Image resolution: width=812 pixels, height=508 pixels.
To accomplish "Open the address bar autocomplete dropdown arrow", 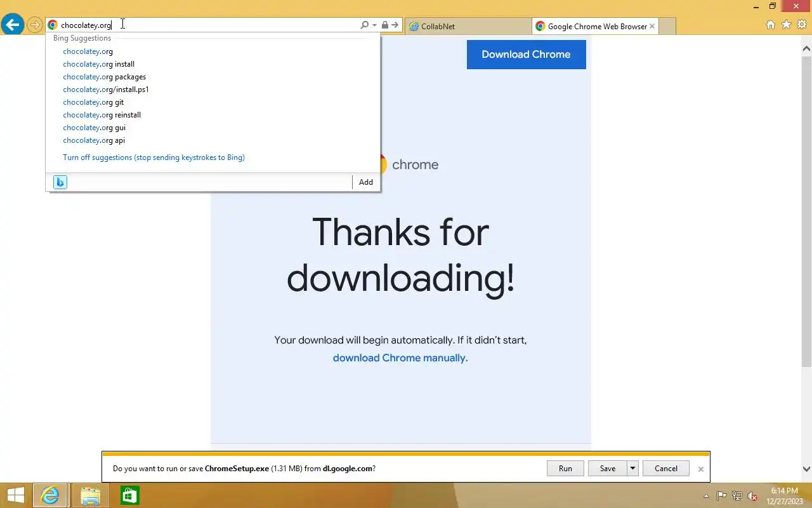I will (375, 25).
